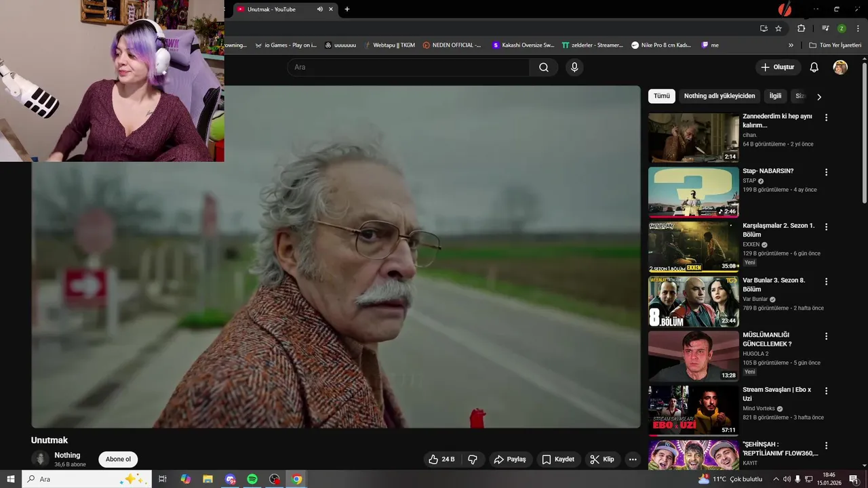Click the install app icon in address bar
This screenshot has height=488, width=868.
click(764, 28)
